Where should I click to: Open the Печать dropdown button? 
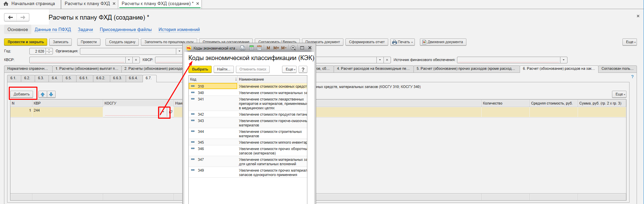(x=402, y=42)
